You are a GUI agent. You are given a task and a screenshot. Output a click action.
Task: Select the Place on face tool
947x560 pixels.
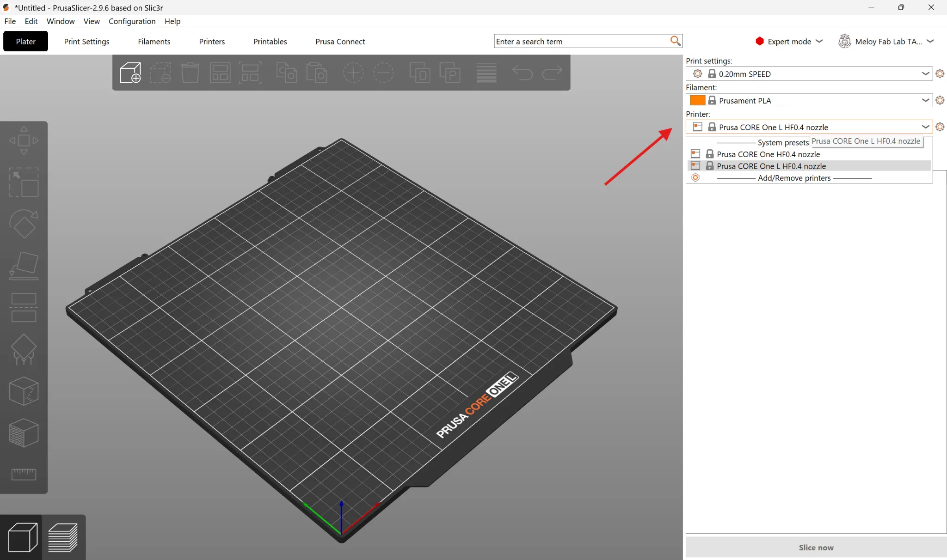point(24,266)
